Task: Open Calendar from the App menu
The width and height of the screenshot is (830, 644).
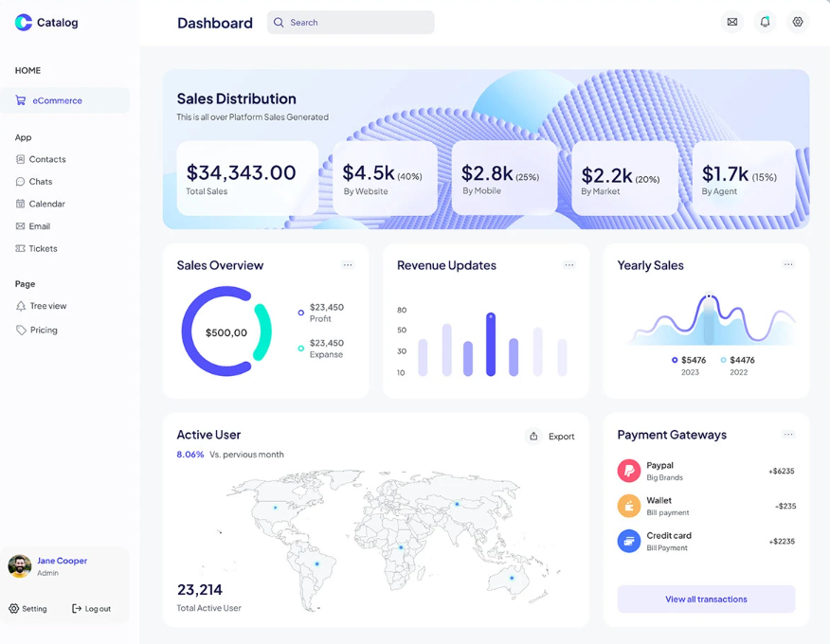Action: tap(40, 204)
